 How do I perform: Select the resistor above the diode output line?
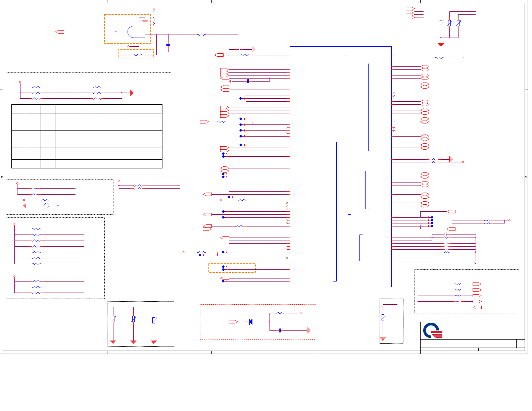[280, 313]
